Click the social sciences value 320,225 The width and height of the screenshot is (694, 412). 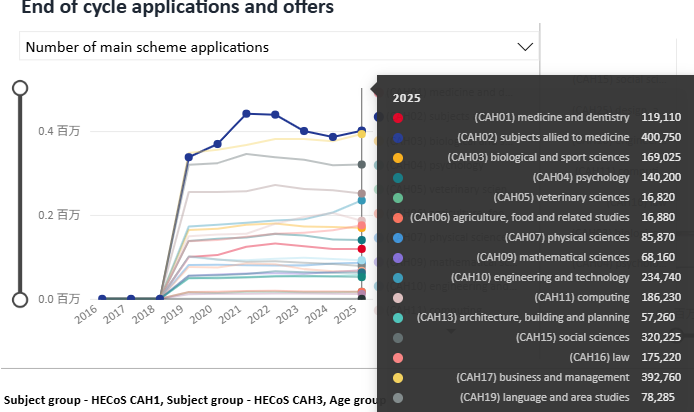[x=661, y=337]
